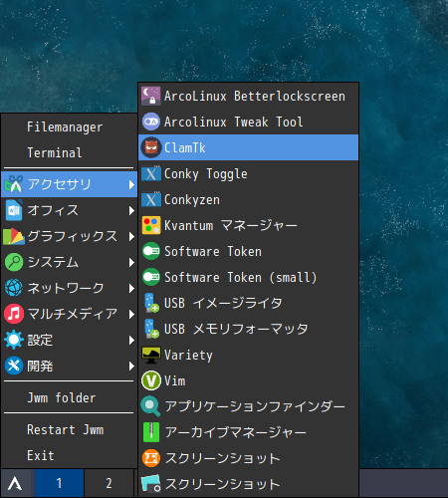Click the アプリケーションファインダー magnifier icon
448x498 pixels.
tap(151, 406)
